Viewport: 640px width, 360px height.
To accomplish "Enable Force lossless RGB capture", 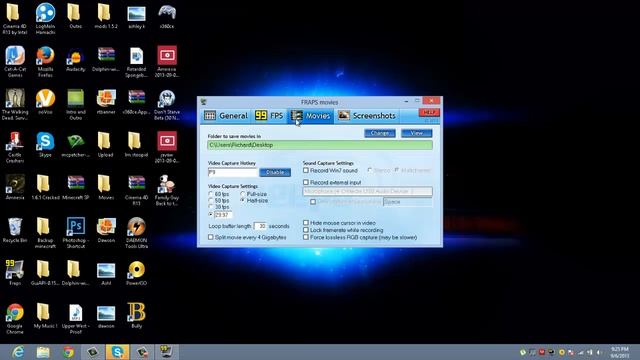I will (x=306, y=237).
